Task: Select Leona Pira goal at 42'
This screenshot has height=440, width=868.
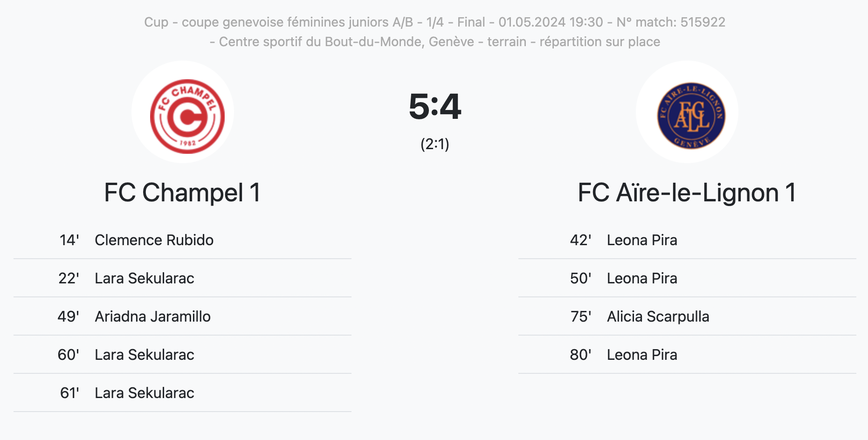Action: pos(687,240)
